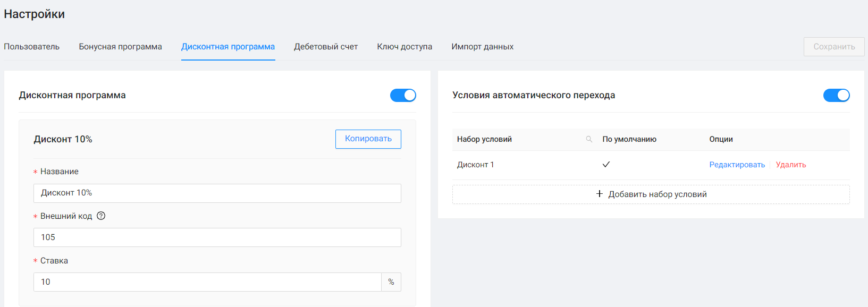Open the Пользователь tab
The width and height of the screenshot is (868, 307).
pyautogui.click(x=32, y=47)
